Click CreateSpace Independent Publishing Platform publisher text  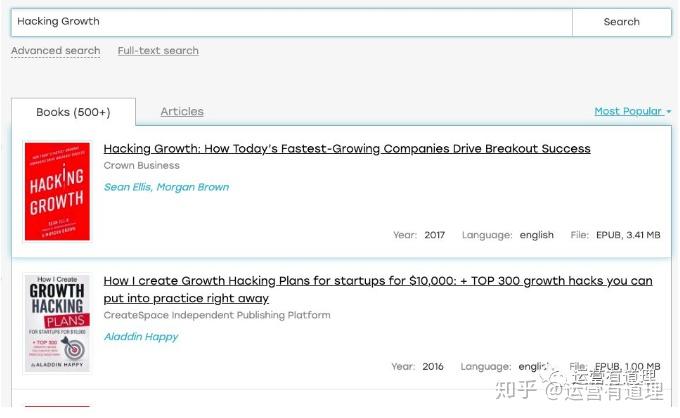point(217,315)
